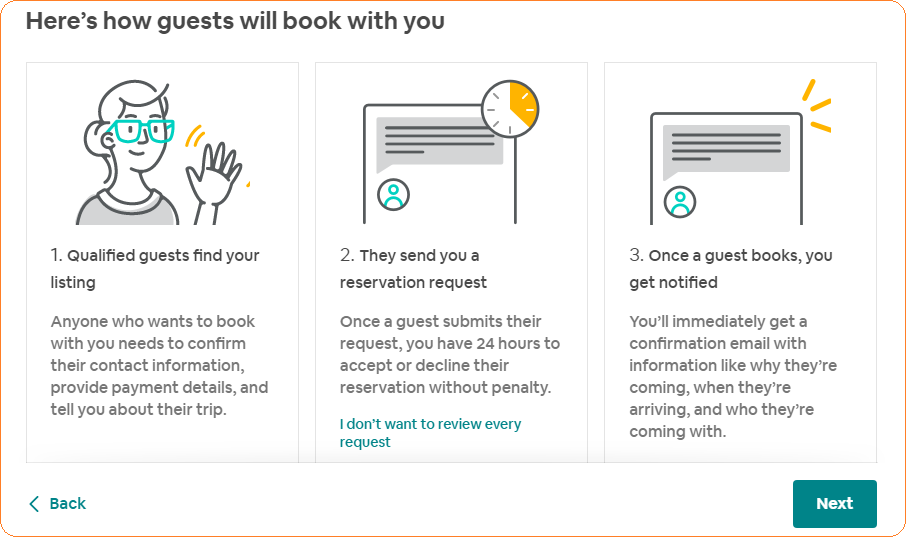
Task: Click the profile avatar icon under request message
Action: coord(394,195)
